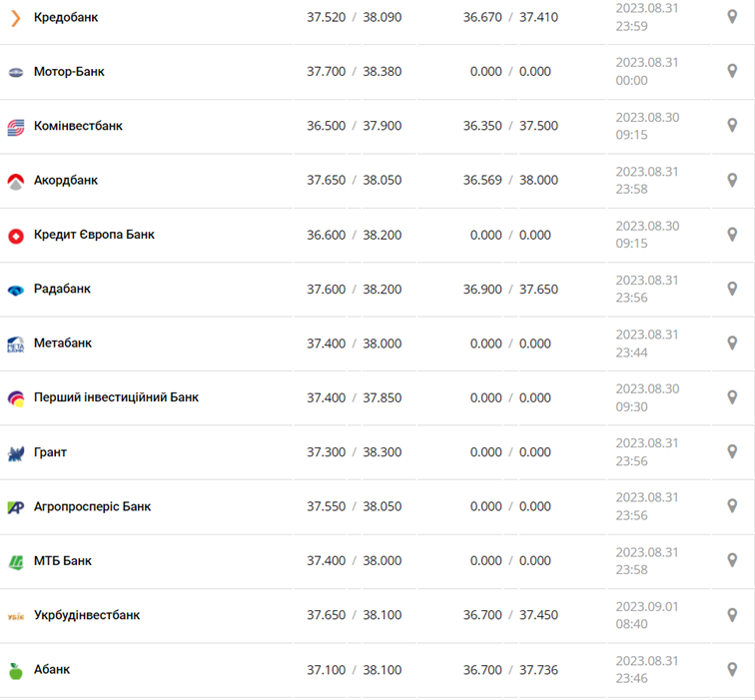Screen dimensions: 755x700
Task: Click the location pin in Акордбанк row
Action: click(x=731, y=181)
